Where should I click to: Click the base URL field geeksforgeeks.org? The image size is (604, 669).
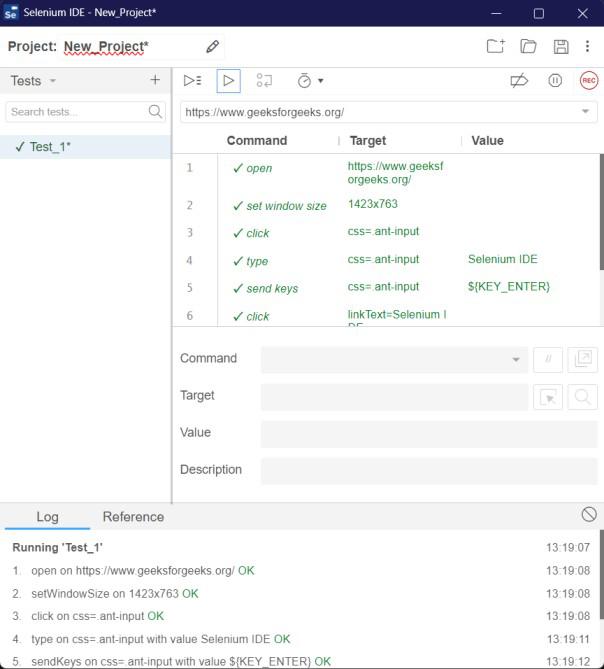pos(388,112)
